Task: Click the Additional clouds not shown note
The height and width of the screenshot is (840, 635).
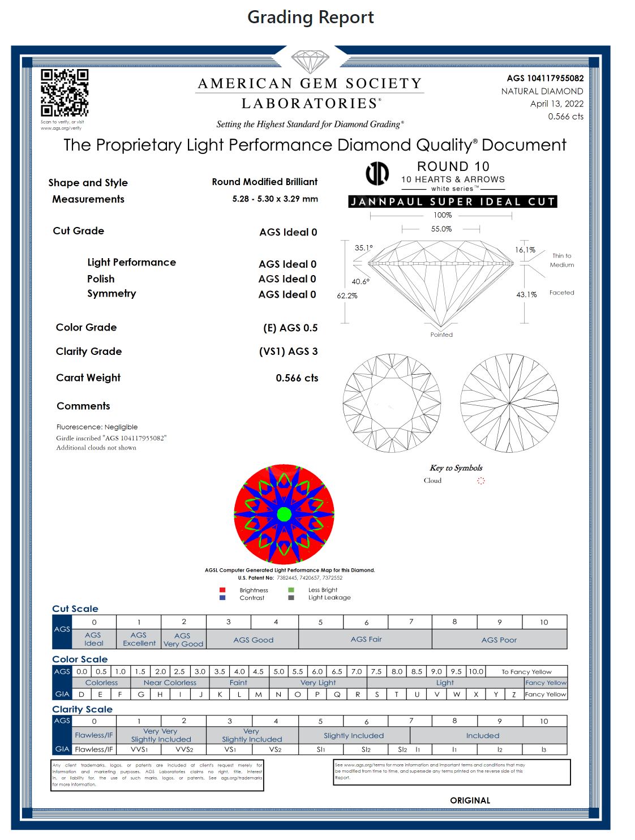Action: click(96, 448)
